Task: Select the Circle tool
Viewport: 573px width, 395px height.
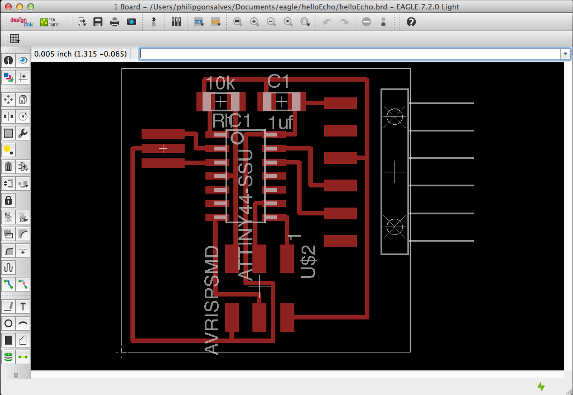Action: (x=8, y=323)
